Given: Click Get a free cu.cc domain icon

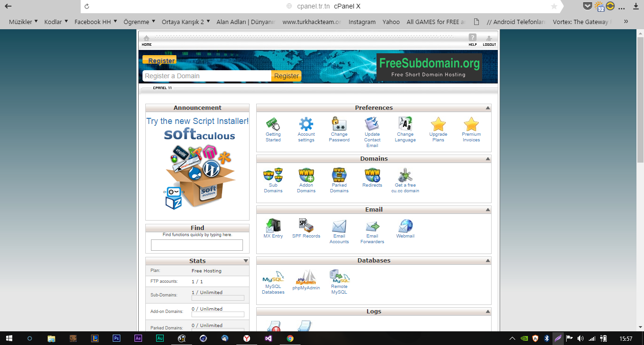Looking at the screenshot, I should pyautogui.click(x=405, y=175).
